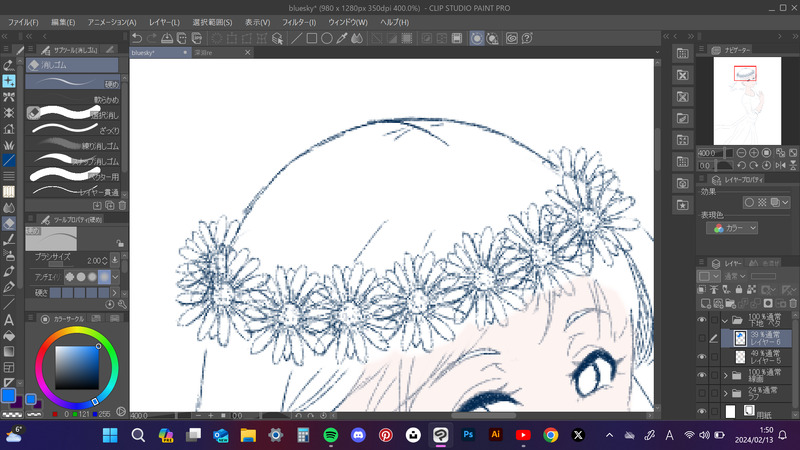The width and height of the screenshot is (800, 450).
Task: Open Spotify from the taskbar
Action: [331, 435]
